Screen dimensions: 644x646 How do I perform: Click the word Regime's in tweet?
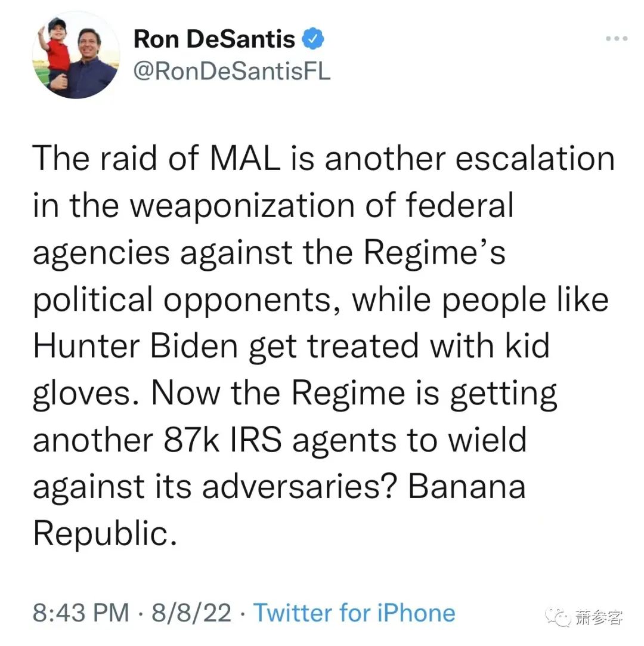pos(435,254)
